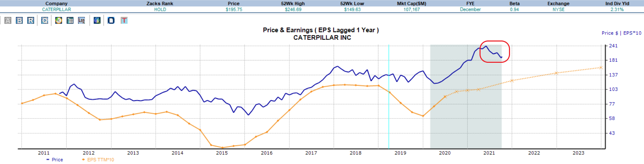
Task: Click the market cap value 107,167
Action: 412,9
